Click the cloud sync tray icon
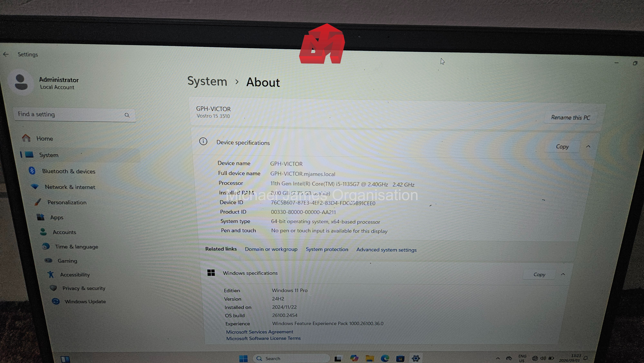The width and height of the screenshot is (644, 363). (x=509, y=358)
